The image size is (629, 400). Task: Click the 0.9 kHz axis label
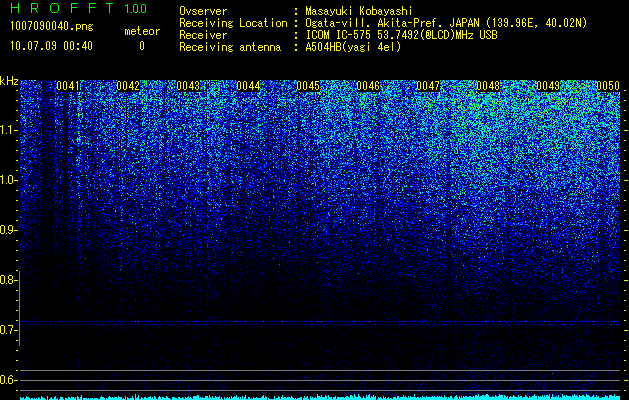pos(9,230)
